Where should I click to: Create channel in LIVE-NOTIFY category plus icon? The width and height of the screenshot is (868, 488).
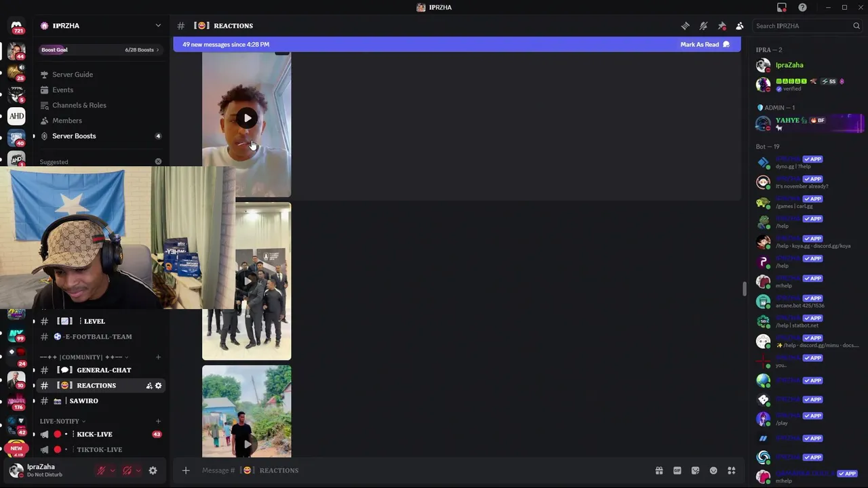(158, 422)
